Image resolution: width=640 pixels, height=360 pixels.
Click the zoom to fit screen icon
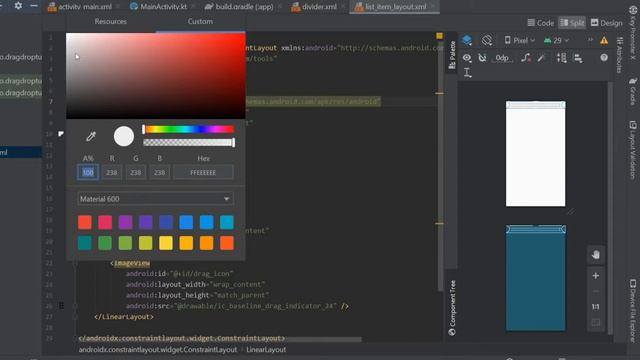(x=596, y=323)
